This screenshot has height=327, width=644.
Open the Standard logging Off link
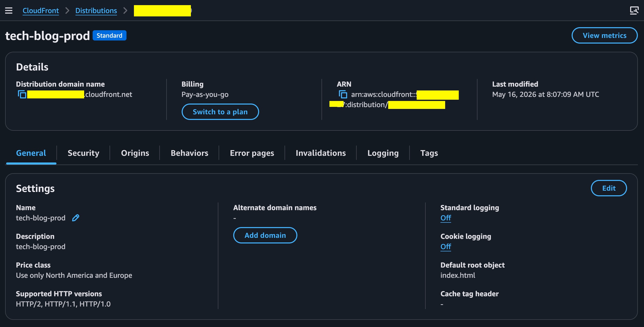[446, 218]
